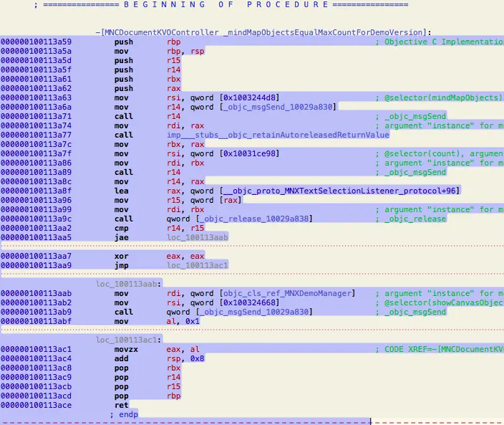This screenshot has height=425, width=504.
Task: Follow the jae target loc_100113aab
Action: point(198,238)
